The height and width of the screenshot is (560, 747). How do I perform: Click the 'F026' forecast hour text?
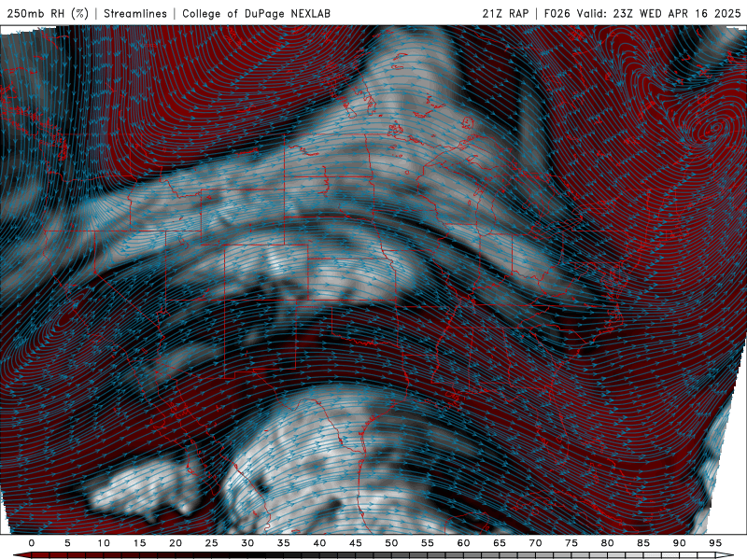coord(557,13)
